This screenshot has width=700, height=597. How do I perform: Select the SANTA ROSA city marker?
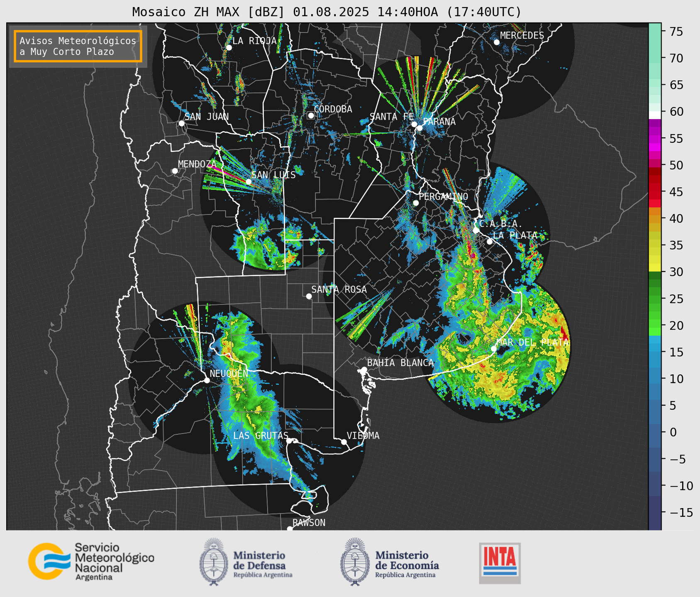[309, 296]
